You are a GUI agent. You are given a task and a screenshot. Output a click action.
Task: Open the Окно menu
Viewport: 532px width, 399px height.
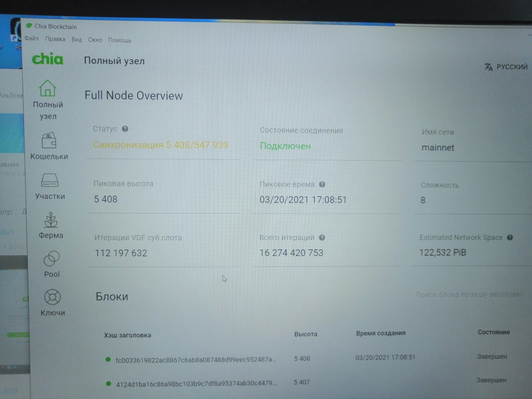click(95, 40)
